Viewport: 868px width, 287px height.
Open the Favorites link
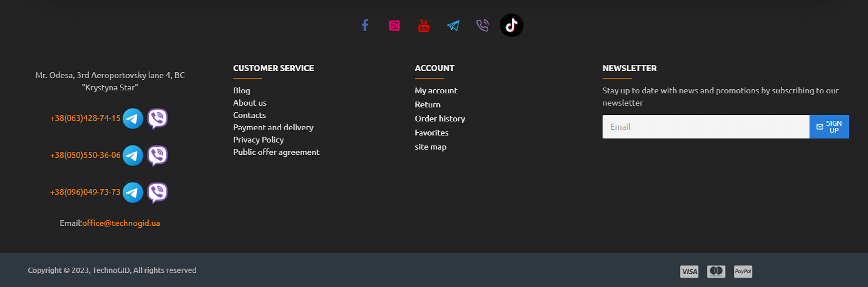pos(432,133)
